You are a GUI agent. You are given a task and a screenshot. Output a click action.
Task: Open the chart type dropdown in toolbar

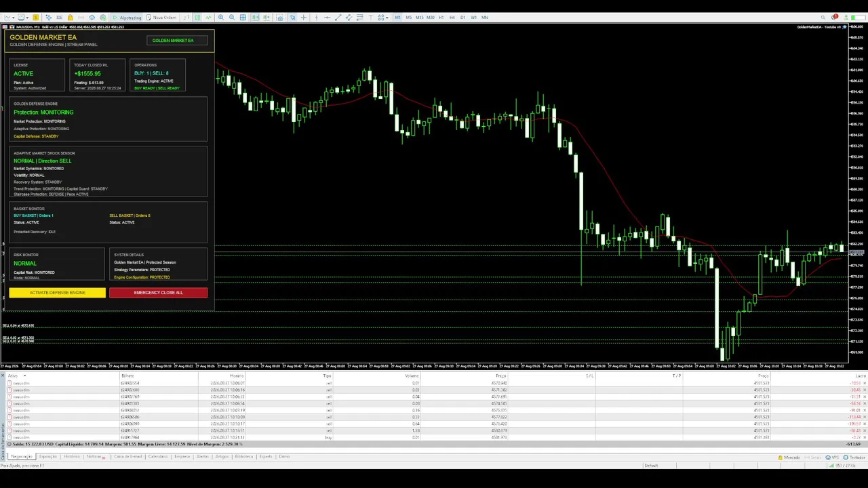pyautogui.click(x=8, y=18)
